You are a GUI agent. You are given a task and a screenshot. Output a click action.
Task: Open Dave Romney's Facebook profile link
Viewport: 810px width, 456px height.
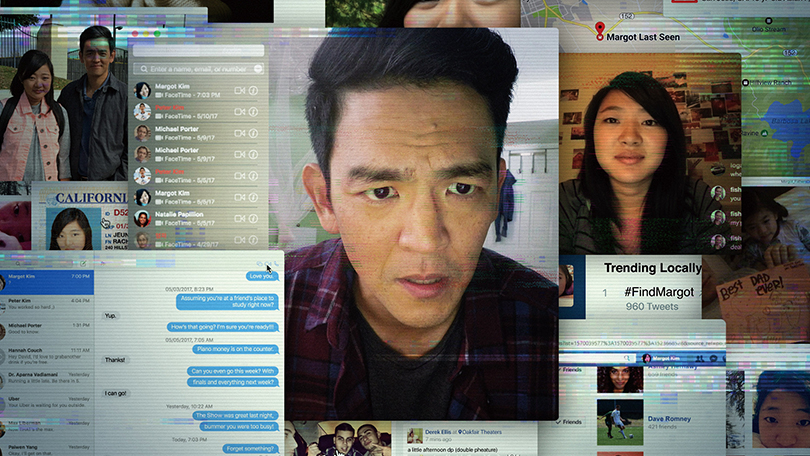[x=669, y=419]
